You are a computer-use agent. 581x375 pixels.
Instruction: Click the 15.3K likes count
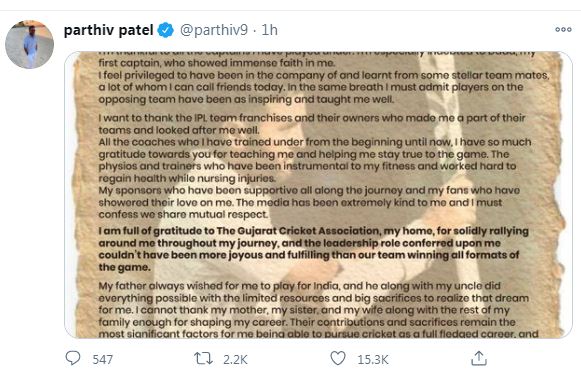(x=373, y=359)
